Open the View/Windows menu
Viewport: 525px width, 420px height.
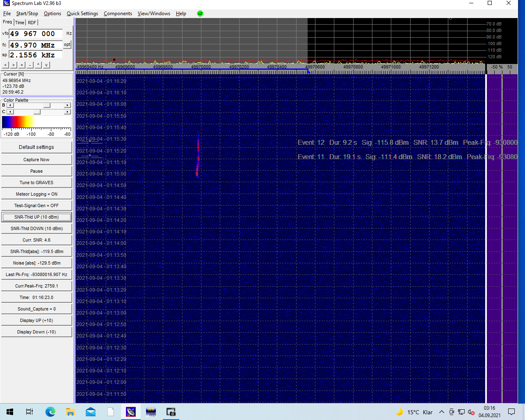click(154, 14)
